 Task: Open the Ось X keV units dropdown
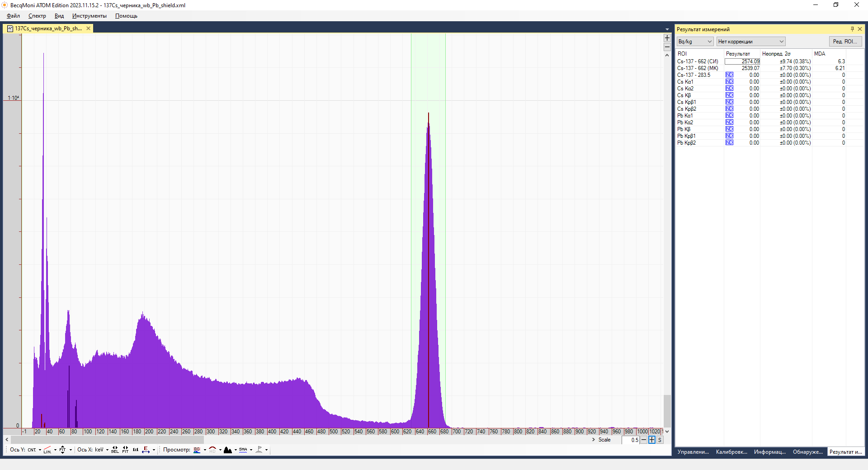click(x=107, y=450)
